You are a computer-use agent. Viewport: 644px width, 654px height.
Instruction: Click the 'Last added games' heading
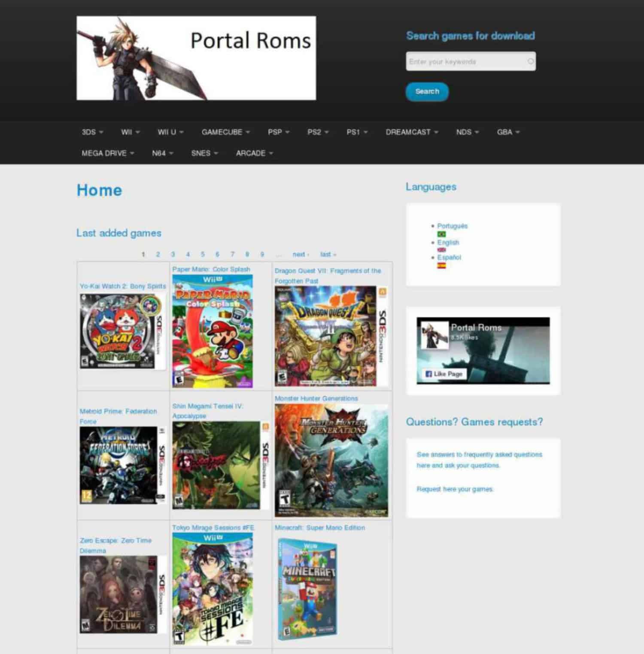(x=119, y=233)
